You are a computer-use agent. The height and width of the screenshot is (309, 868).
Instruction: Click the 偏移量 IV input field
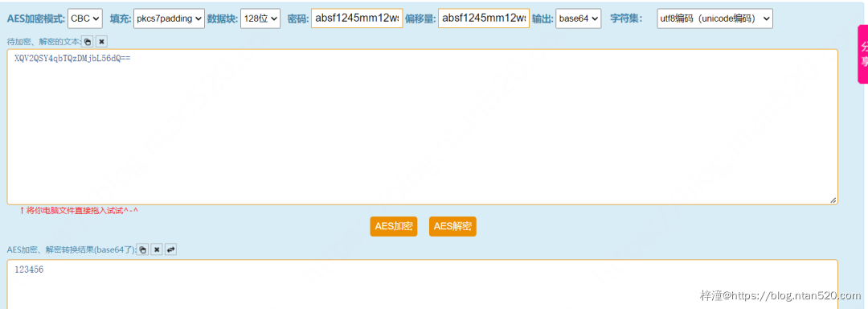[x=483, y=19]
